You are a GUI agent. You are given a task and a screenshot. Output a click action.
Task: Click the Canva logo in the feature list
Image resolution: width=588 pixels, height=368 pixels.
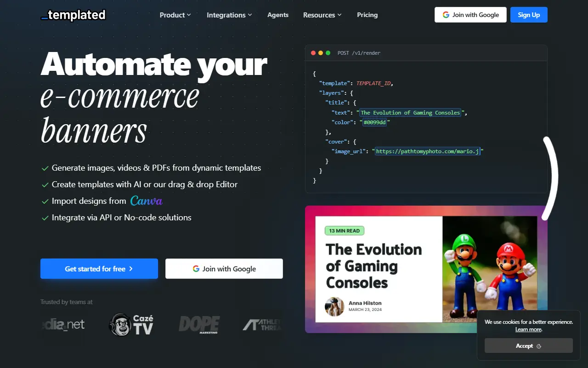tap(146, 201)
